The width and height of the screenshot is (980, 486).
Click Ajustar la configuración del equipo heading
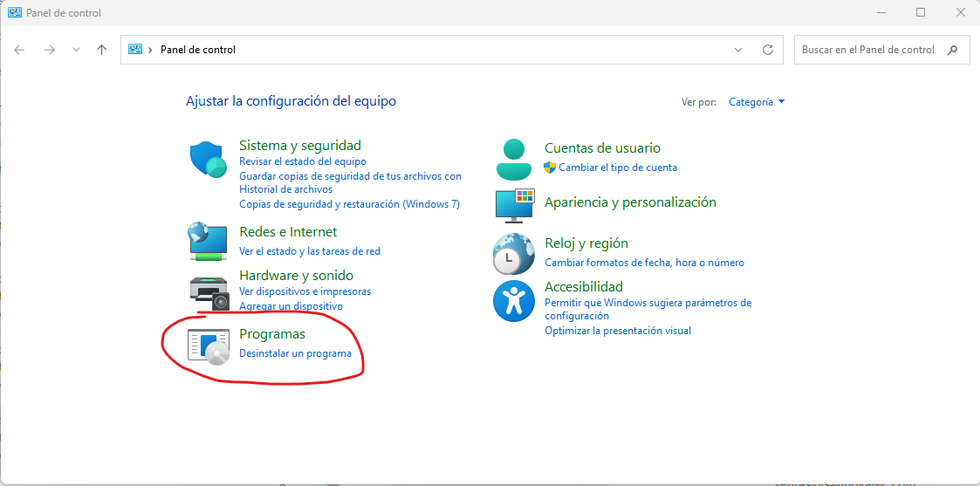point(291,100)
